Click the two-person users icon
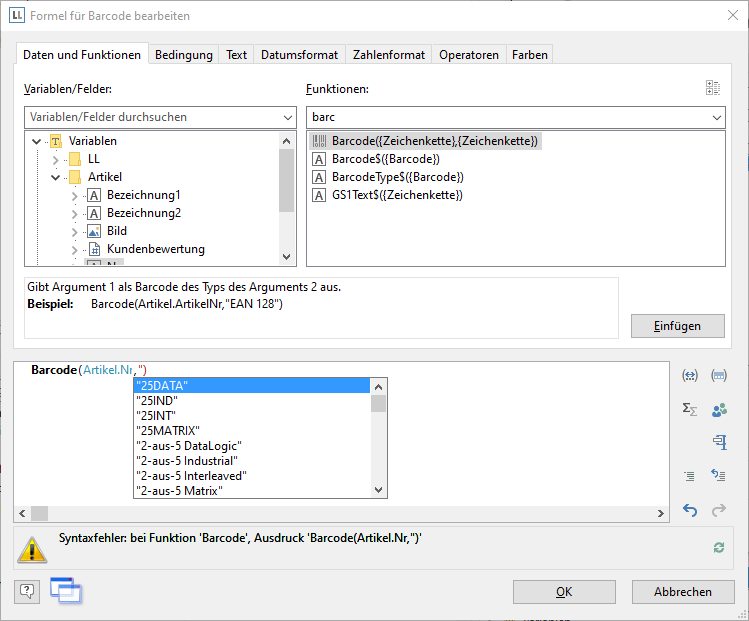The height and width of the screenshot is (621, 749). (719, 409)
